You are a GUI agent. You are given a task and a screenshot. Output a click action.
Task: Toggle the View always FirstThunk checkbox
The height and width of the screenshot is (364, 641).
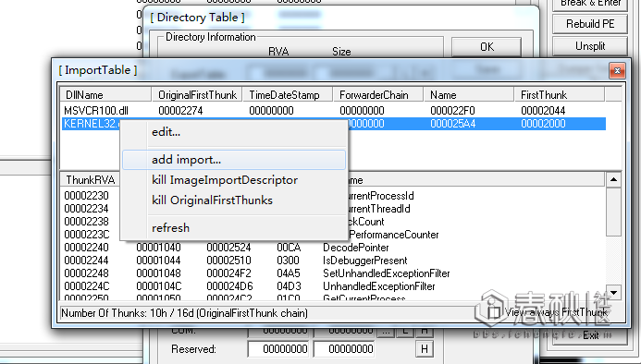493,312
